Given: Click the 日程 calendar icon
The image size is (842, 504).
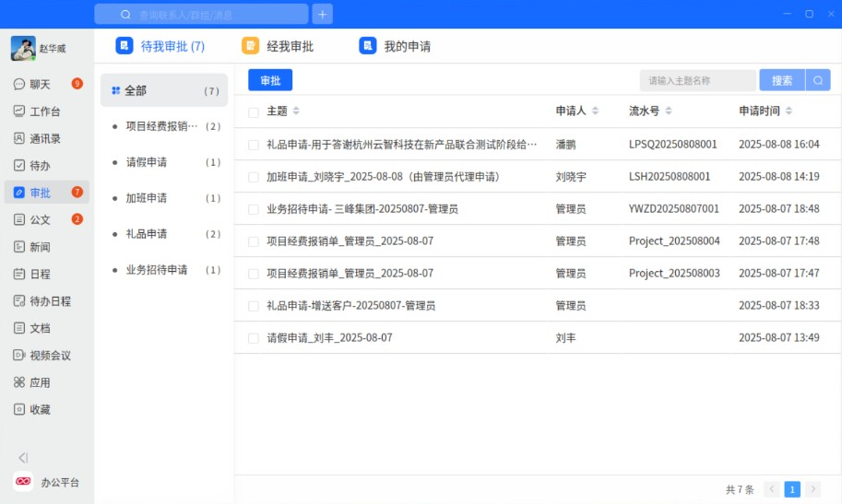Looking at the screenshot, I should point(19,274).
